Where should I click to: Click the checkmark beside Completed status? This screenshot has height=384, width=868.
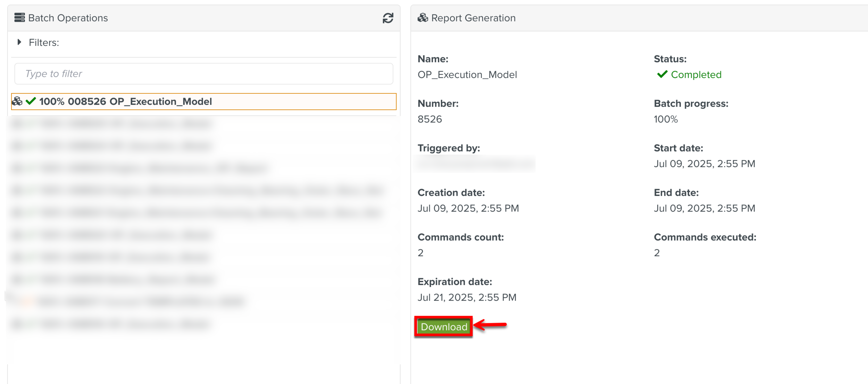click(x=662, y=74)
